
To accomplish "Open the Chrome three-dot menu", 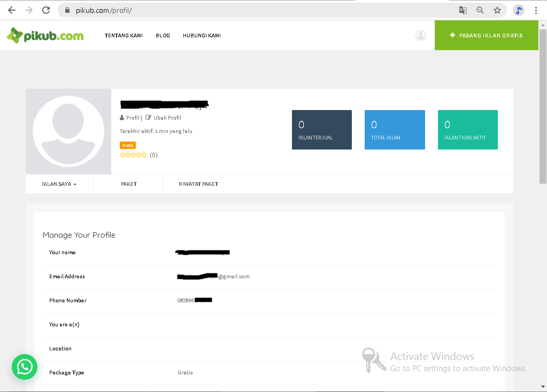I will click(536, 10).
